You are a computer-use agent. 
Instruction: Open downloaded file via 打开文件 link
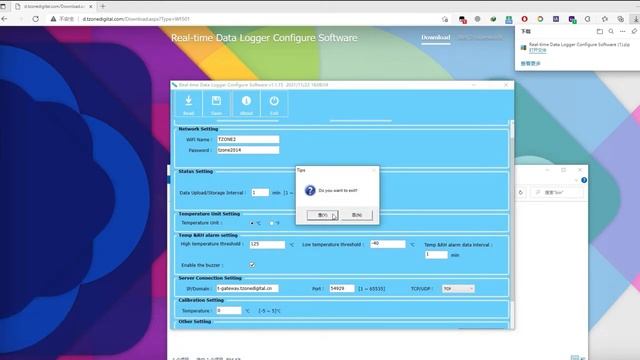pos(538,50)
